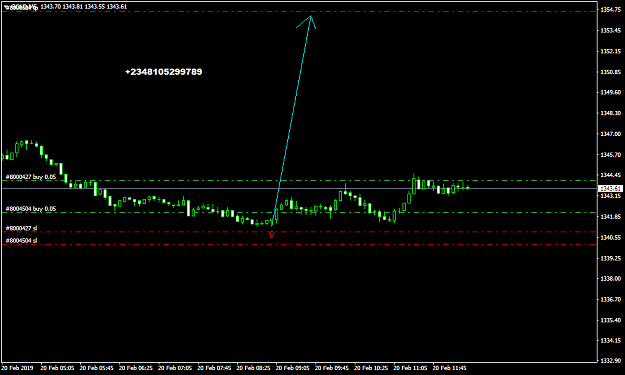625x375 pixels.
Task: Click the 1335.40 price on the axis
Action: pos(611,320)
